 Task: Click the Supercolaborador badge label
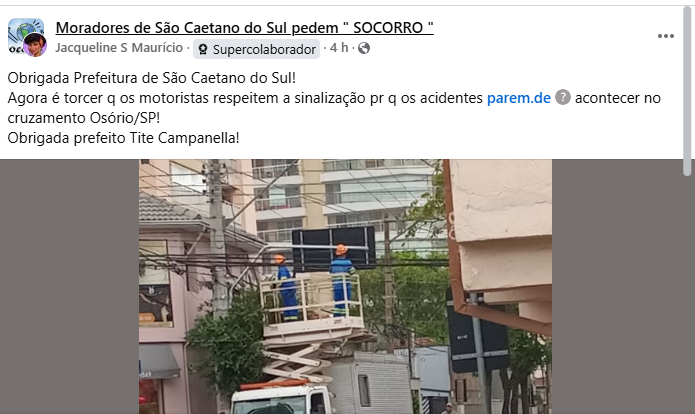256,49
